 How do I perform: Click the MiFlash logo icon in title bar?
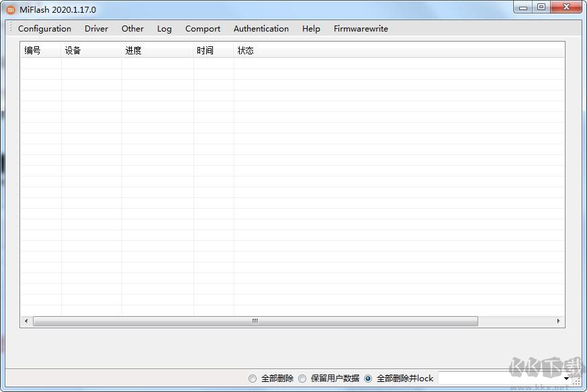[9, 9]
